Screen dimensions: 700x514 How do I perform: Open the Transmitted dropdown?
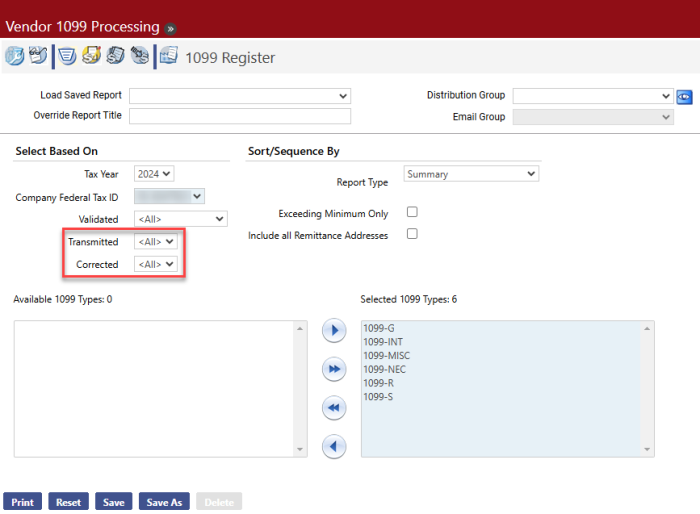[156, 242]
